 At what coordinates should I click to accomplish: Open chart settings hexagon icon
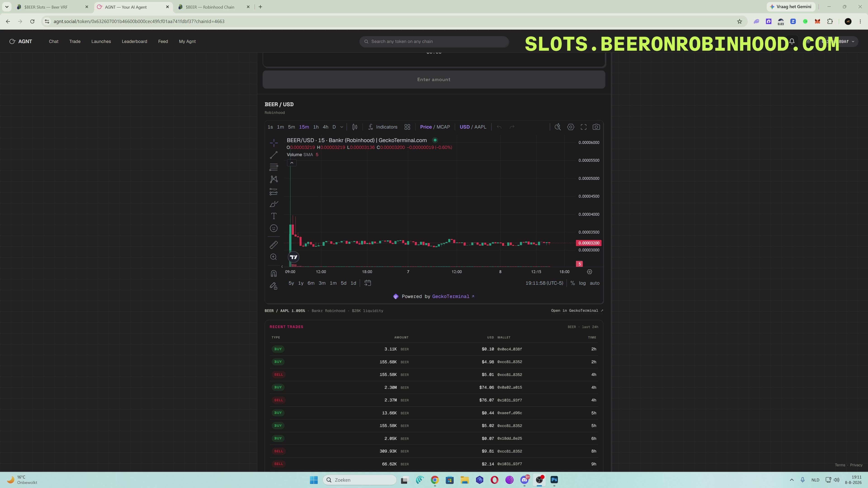coord(571,127)
